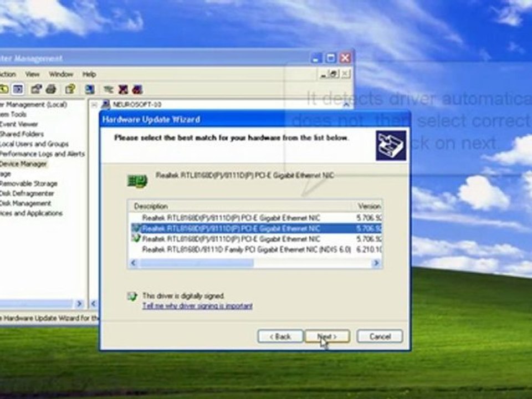This screenshot has height=399, width=532.
Task: Click the Disable device toolbar icon
Action: point(137,89)
